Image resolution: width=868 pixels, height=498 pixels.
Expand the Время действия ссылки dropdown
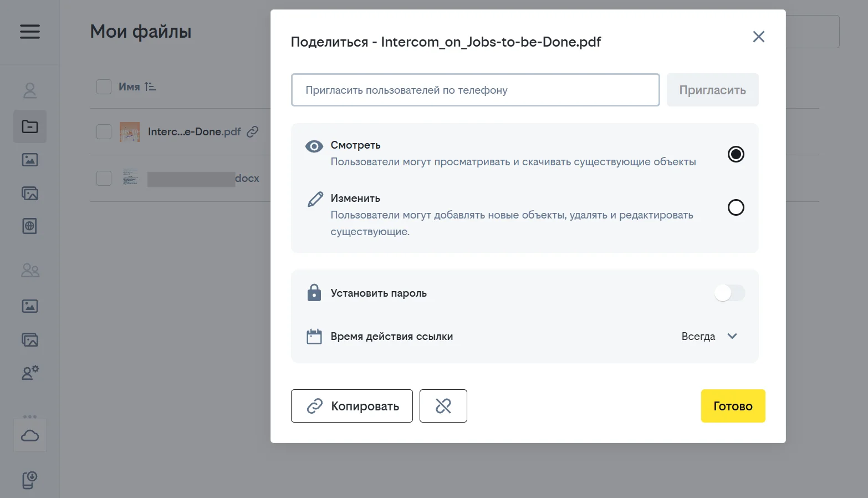pyautogui.click(x=709, y=336)
